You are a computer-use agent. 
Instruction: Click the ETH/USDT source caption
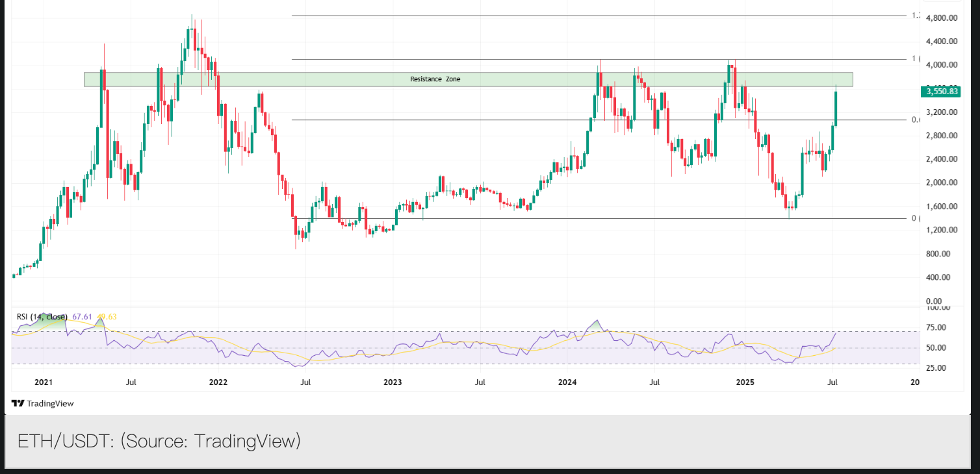pyautogui.click(x=159, y=441)
